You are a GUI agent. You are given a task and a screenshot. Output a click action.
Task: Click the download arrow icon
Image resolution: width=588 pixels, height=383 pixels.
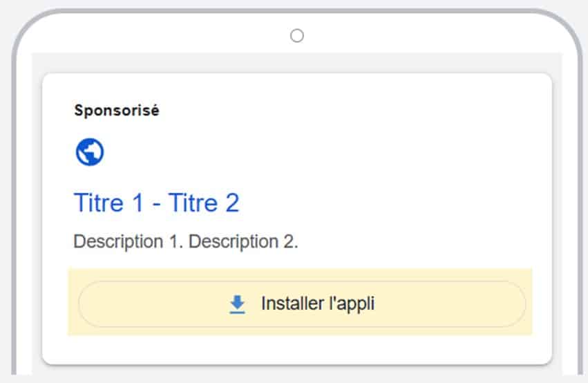pos(237,303)
